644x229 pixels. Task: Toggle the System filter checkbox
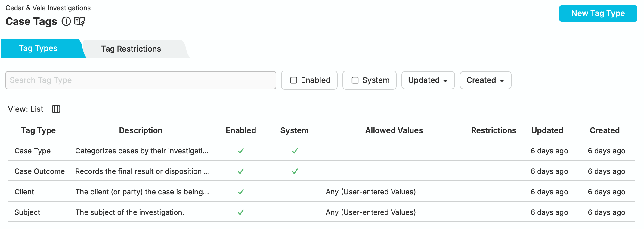pyautogui.click(x=355, y=80)
